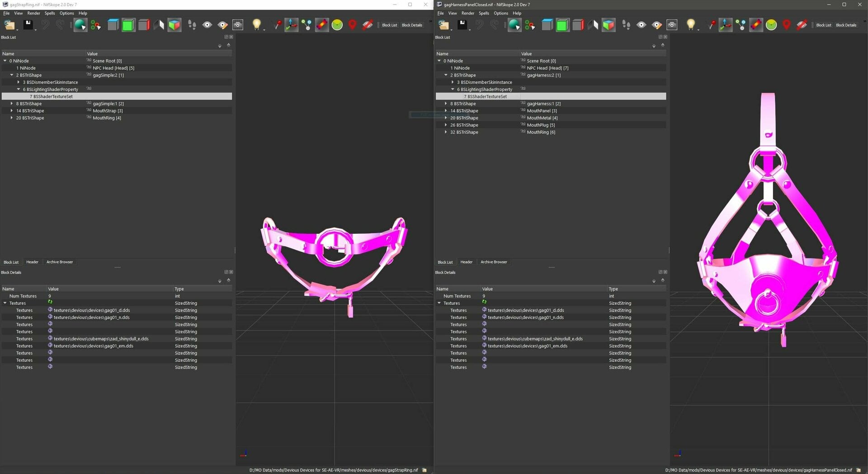Toggle Draw Nodes in gagStrapRing window
Screen dimensions: 868x474
(x=307, y=25)
